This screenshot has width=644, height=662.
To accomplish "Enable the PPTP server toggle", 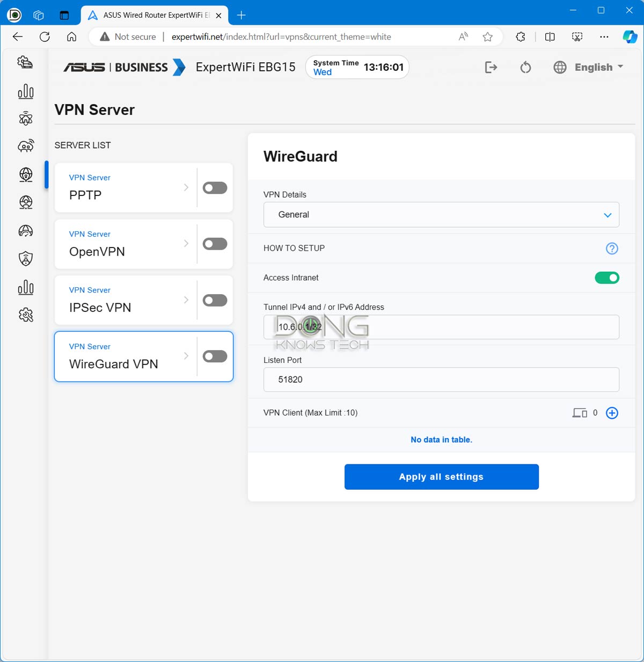I will (215, 188).
